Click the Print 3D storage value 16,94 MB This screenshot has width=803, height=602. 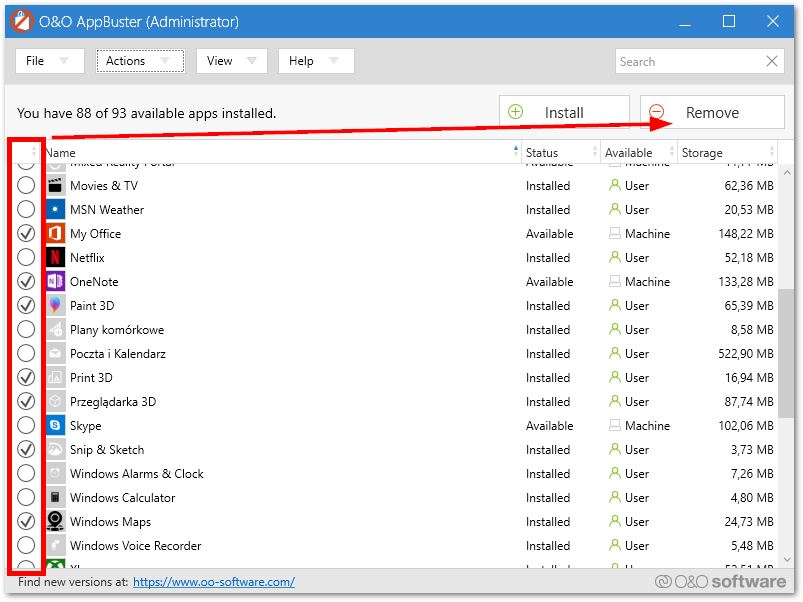click(749, 378)
